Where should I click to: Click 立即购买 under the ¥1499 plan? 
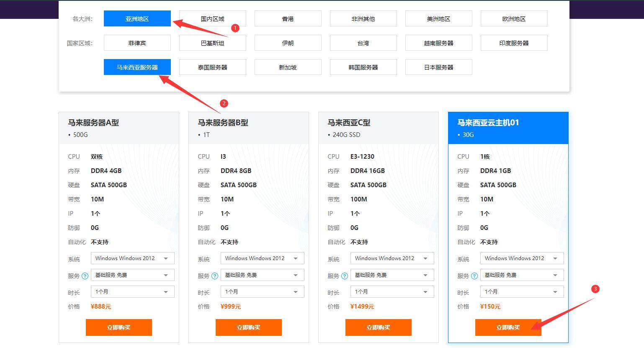coord(378,327)
